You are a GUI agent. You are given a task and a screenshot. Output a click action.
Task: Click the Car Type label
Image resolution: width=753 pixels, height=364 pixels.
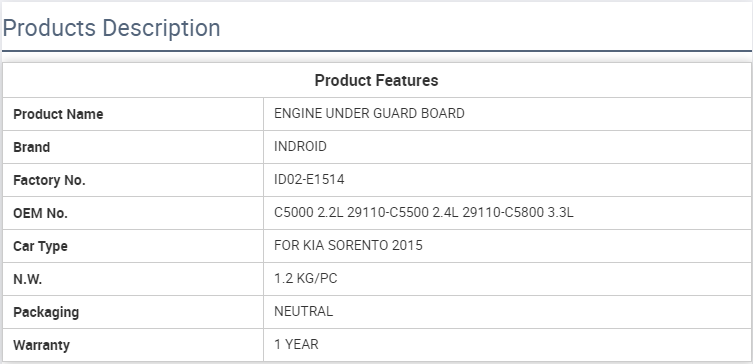pyautogui.click(x=40, y=246)
